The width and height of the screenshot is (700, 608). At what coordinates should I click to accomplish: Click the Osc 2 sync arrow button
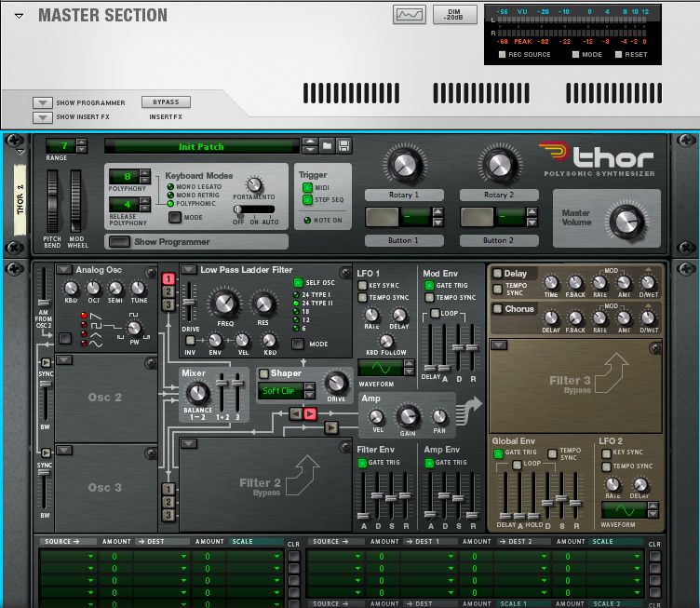coord(46,362)
